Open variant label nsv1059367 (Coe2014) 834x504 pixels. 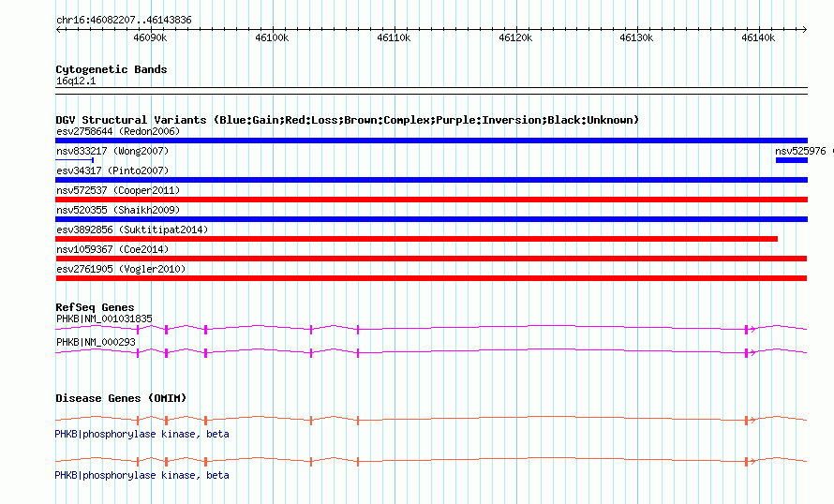(x=112, y=249)
